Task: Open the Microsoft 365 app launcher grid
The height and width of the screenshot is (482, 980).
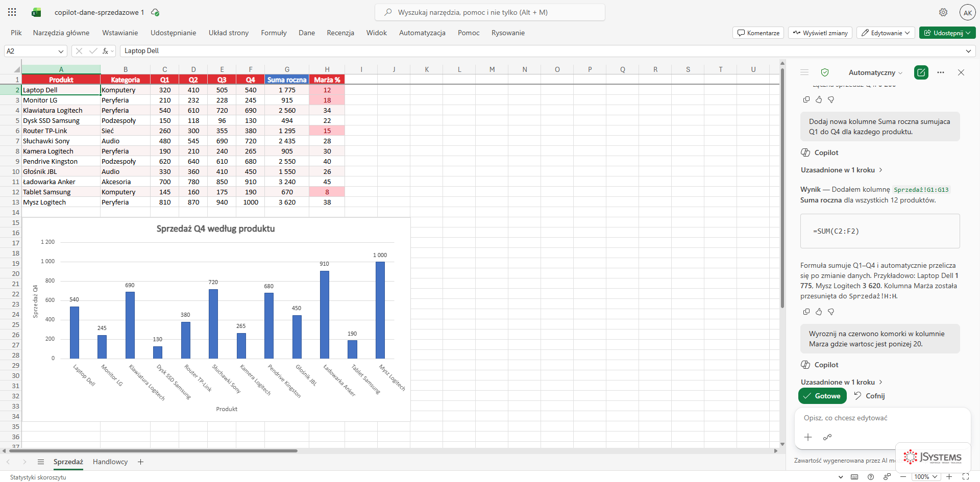Action: (x=12, y=12)
